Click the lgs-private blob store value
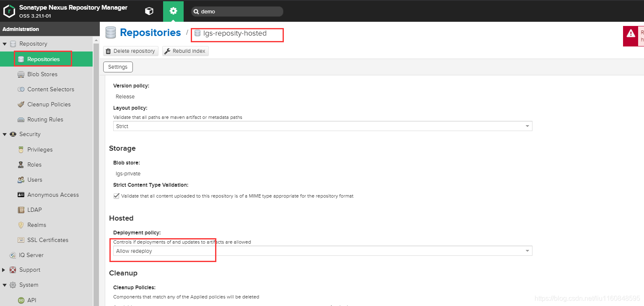This screenshot has height=306, width=644. (128, 173)
